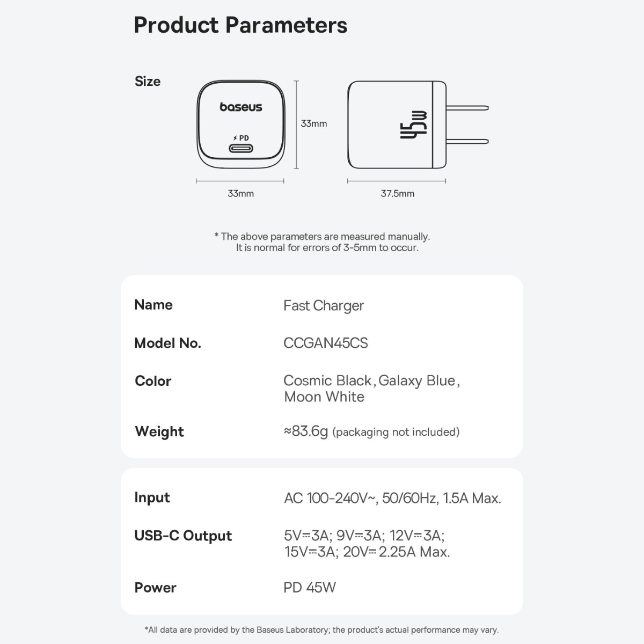The height and width of the screenshot is (644, 644).
Task: Click the lower plug prong
Action: 467,142
